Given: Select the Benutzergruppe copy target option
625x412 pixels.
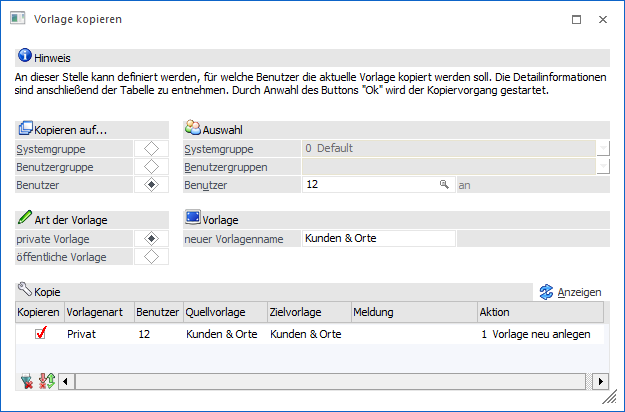Looking at the screenshot, I should click(x=151, y=166).
